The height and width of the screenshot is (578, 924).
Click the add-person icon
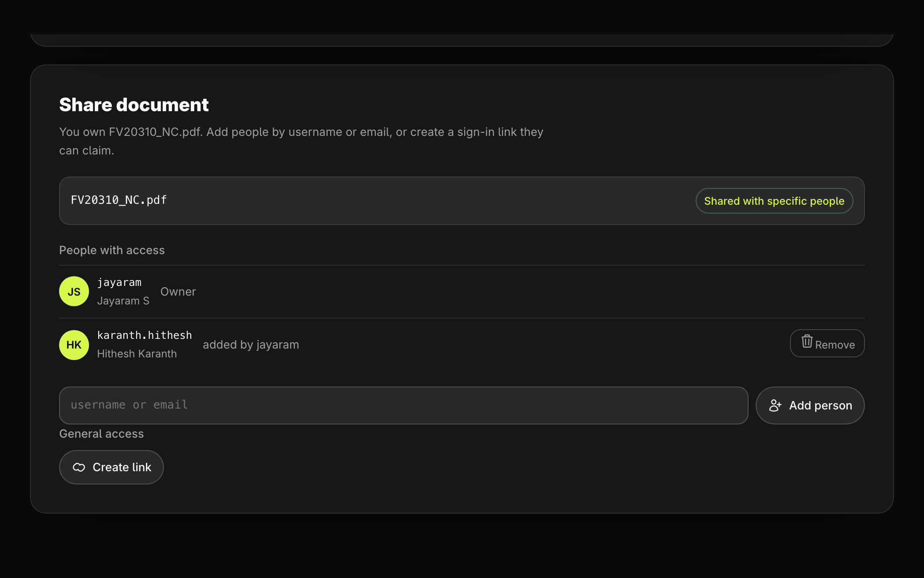point(775,405)
